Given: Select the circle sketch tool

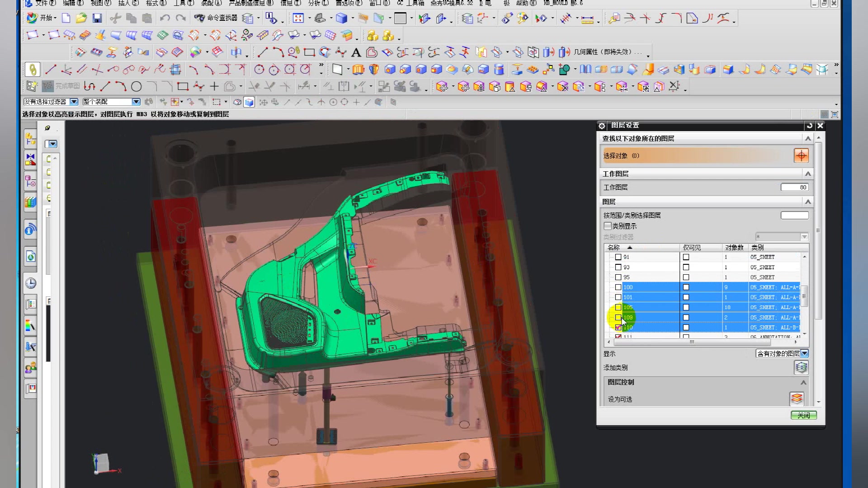Looking at the screenshot, I should (136, 86).
